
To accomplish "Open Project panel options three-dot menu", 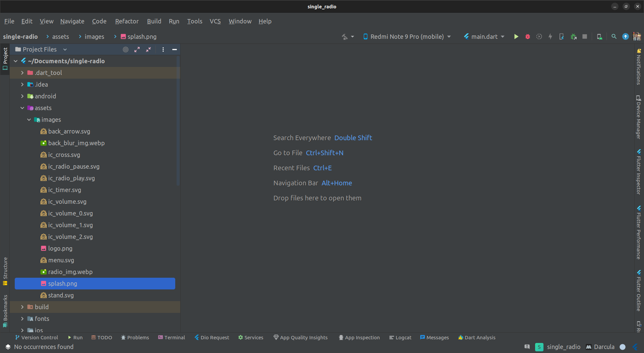I will [x=163, y=50].
